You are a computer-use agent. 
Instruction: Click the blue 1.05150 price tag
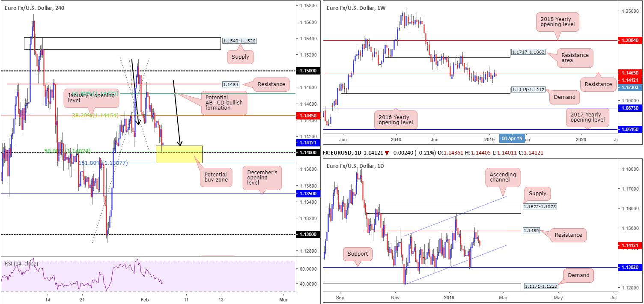[x=631, y=129]
